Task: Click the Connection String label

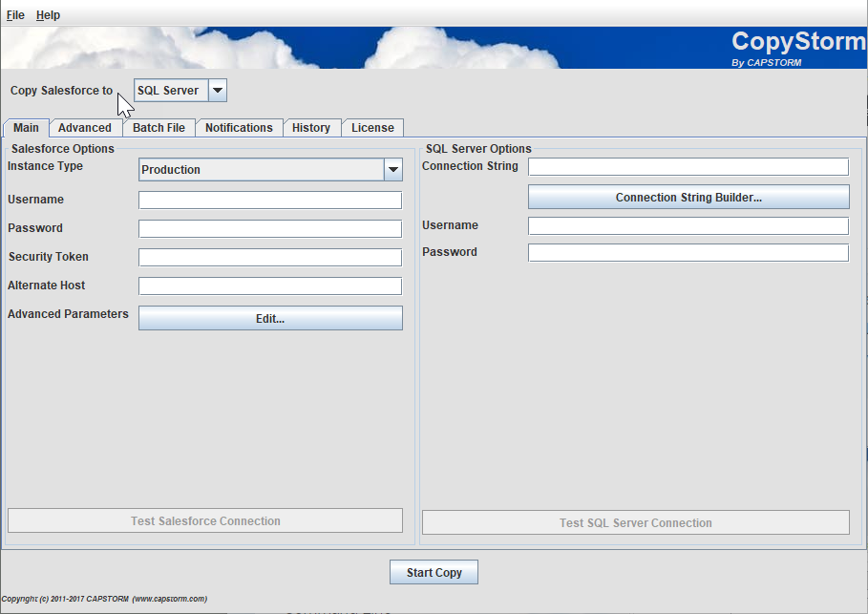Action: [470, 165]
